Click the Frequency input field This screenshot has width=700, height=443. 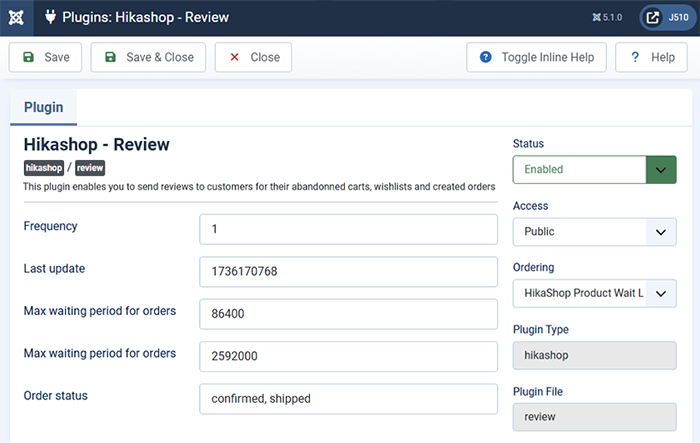(x=348, y=229)
